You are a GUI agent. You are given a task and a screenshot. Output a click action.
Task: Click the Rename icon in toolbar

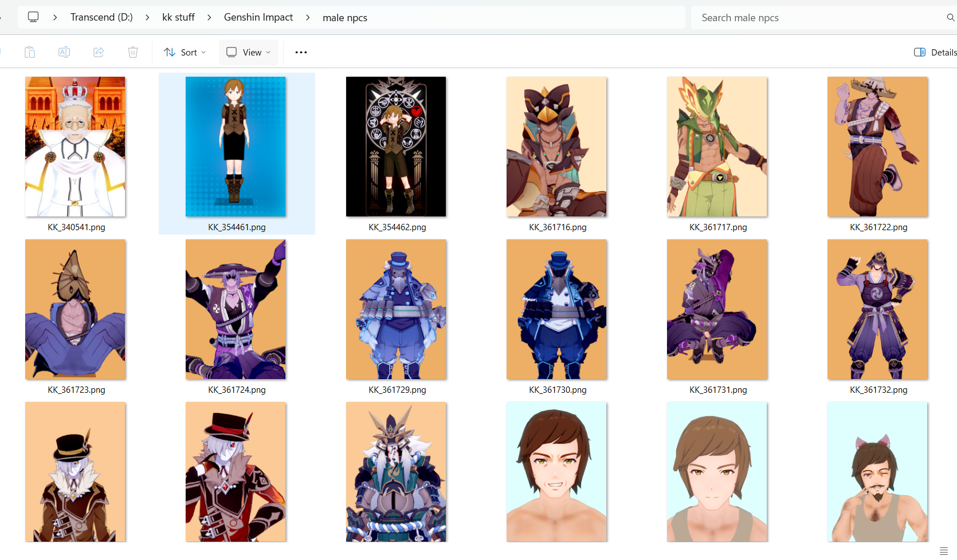coord(64,52)
